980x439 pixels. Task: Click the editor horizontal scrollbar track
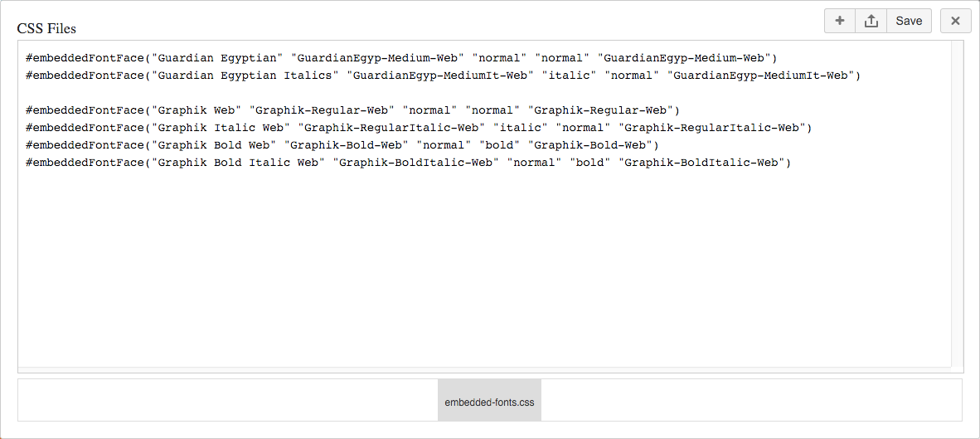pos(484,369)
